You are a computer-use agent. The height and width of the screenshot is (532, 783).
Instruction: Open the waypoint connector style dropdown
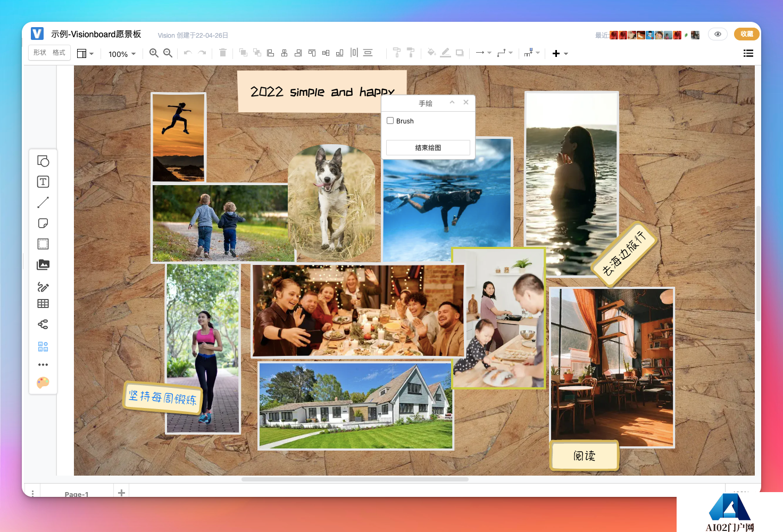point(505,53)
